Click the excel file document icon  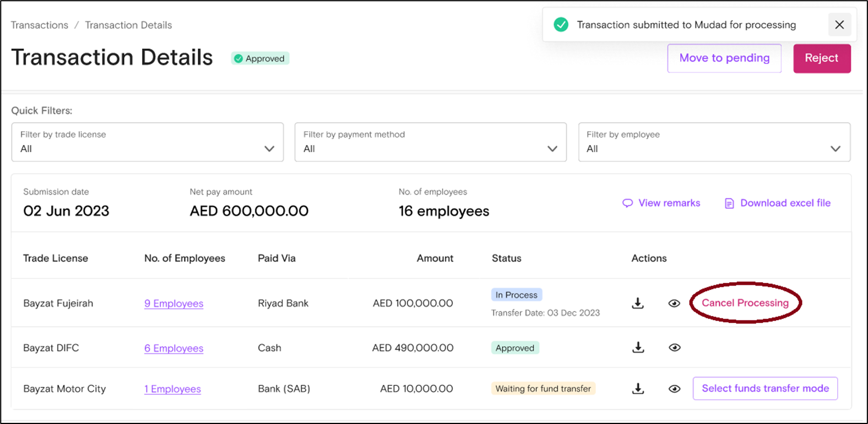point(729,203)
